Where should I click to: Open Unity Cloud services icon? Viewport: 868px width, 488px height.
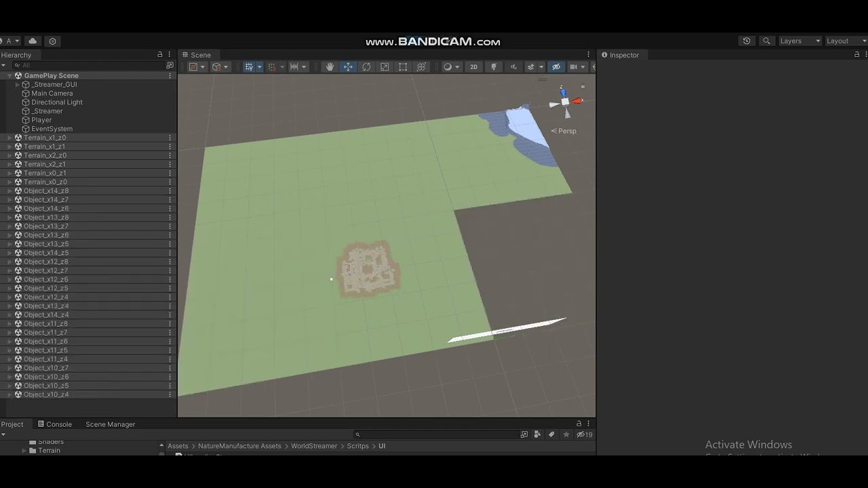tap(33, 41)
